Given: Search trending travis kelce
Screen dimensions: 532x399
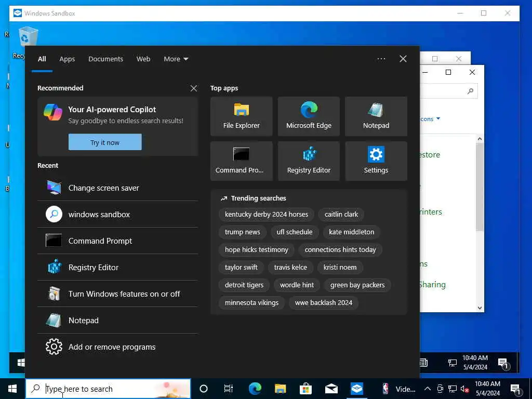Looking at the screenshot, I should tap(290, 268).
